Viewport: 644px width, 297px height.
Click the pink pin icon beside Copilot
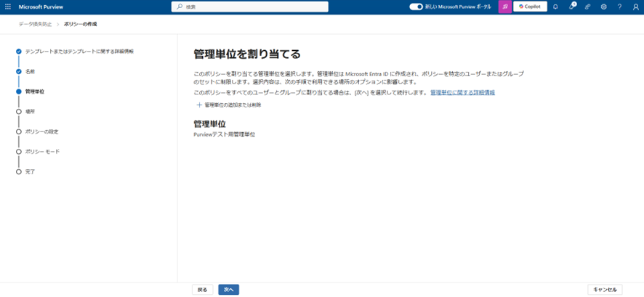click(504, 7)
